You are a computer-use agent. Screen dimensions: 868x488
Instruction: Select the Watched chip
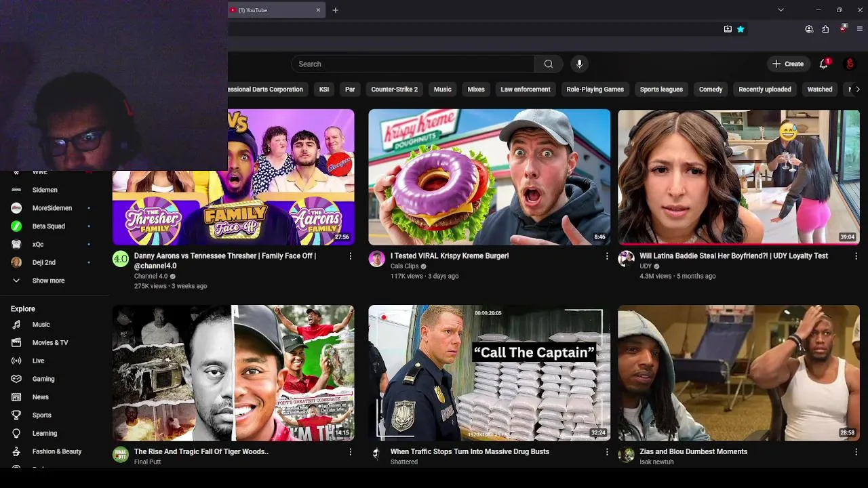pyautogui.click(x=819, y=89)
